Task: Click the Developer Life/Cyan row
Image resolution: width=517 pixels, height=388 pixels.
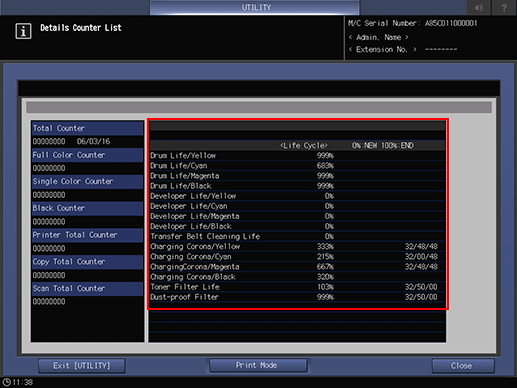Action: (297, 206)
